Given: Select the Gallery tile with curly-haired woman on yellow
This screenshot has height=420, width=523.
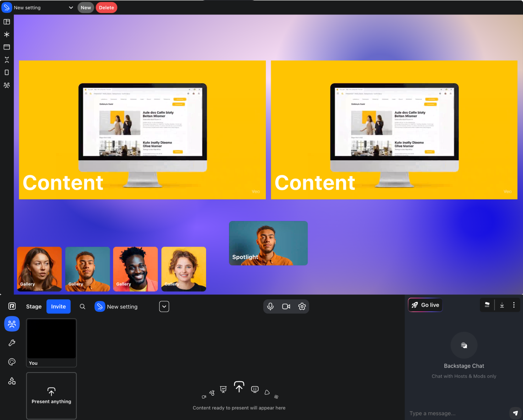Looking at the screenshot, I should (x=184, y=269).
